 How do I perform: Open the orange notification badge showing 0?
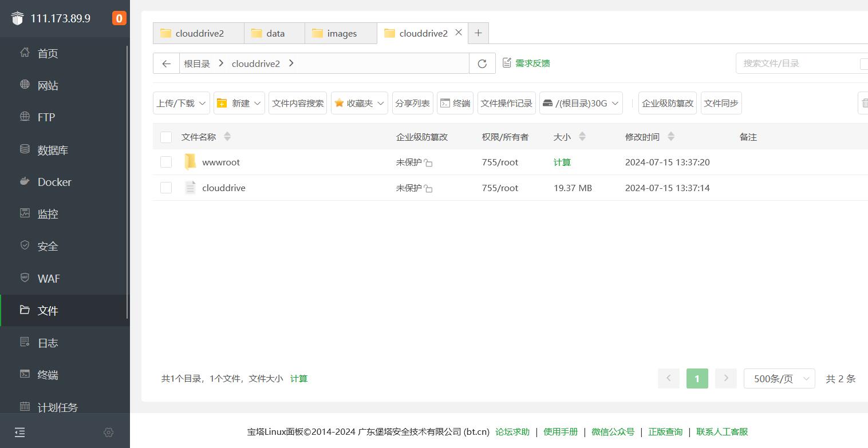(119, 18)
